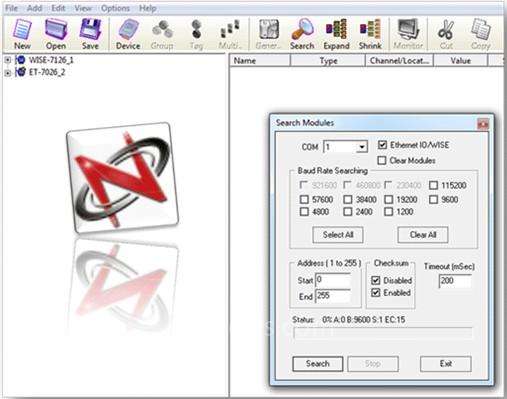Screen dimensions: 507x399
Task: Save the project using the Save icon
Action: (x=90, y=34)
